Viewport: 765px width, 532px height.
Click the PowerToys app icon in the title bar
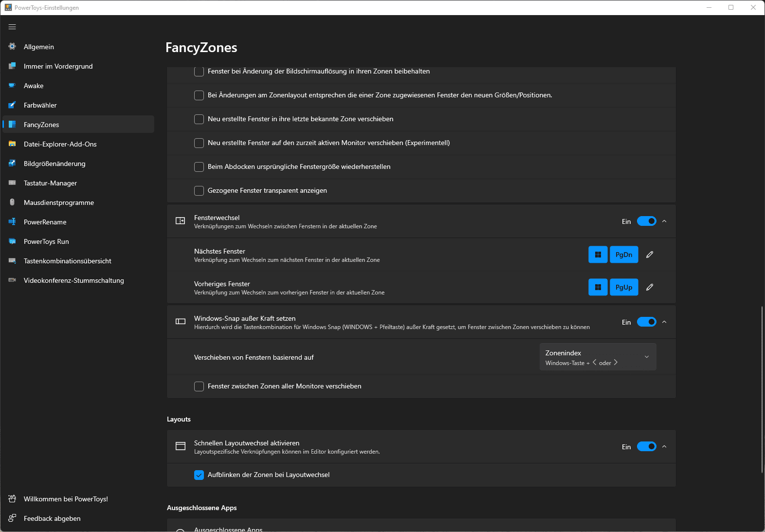[8, 7]
